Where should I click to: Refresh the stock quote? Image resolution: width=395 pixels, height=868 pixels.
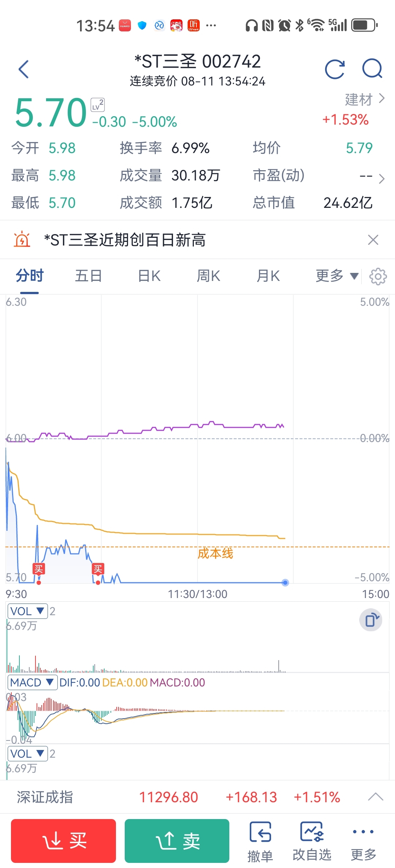(x=335, y=69)
